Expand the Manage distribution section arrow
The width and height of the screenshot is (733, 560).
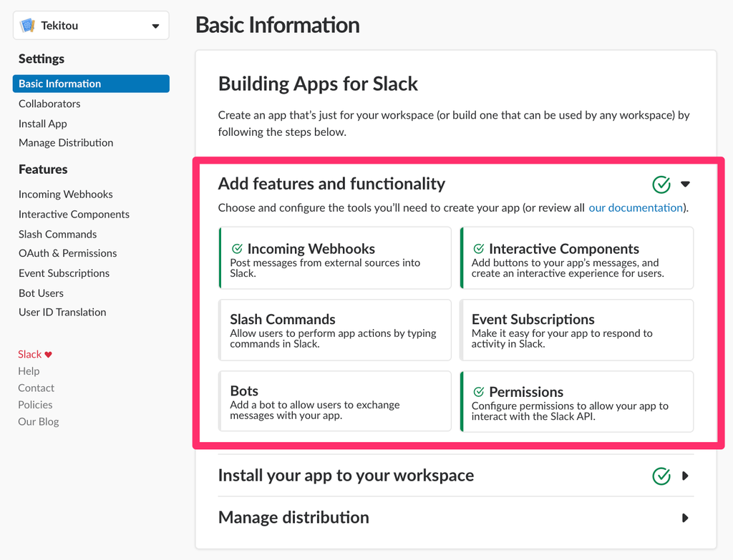point(685,518)
